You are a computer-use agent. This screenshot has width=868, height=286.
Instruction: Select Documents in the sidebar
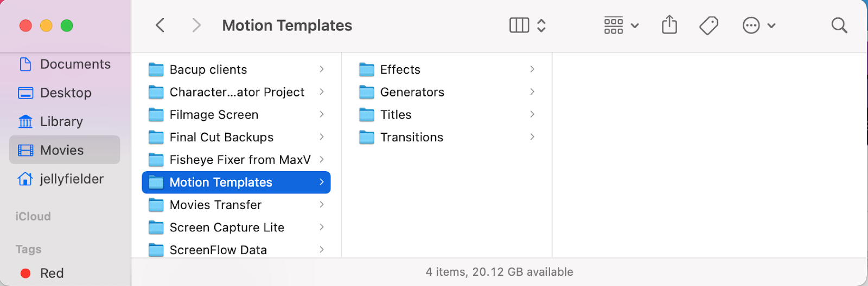coord(75,64)
